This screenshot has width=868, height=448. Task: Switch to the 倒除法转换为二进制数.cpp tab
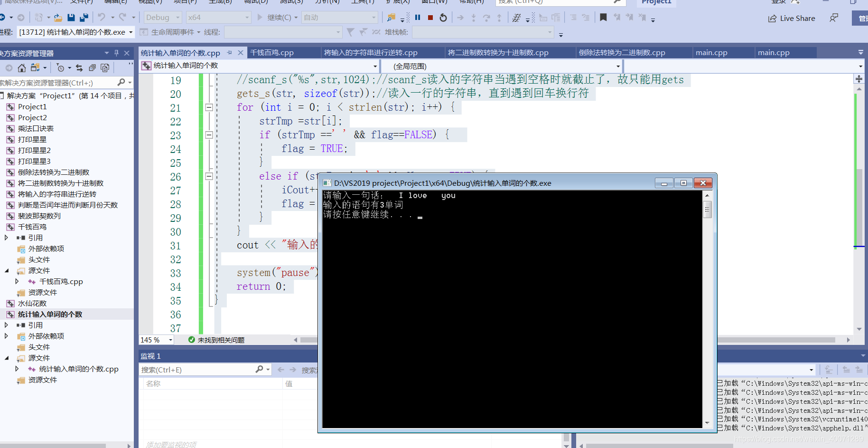(622, 53)
